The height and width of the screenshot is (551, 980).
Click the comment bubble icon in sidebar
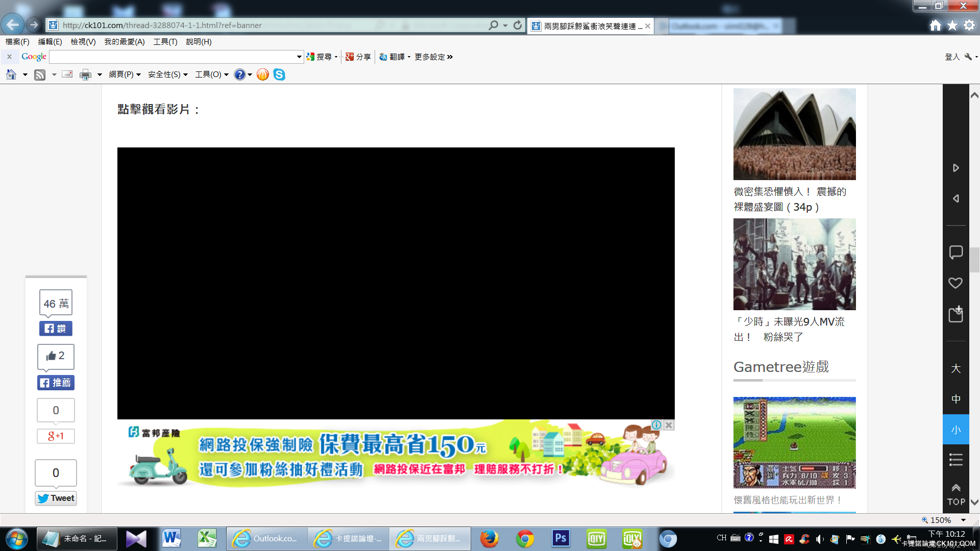956,253
